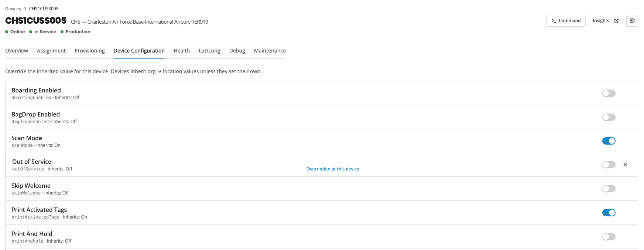Toggle BagDrop Enabled switch
Viewport: 644px width, 250px height.
(x=609, y=117)
